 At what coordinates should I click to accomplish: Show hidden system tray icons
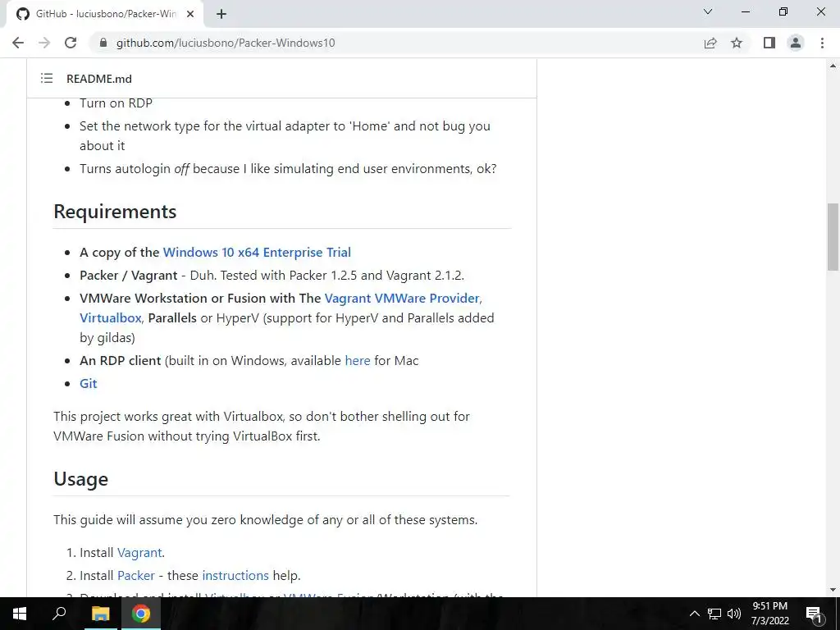tap(694, 614)
